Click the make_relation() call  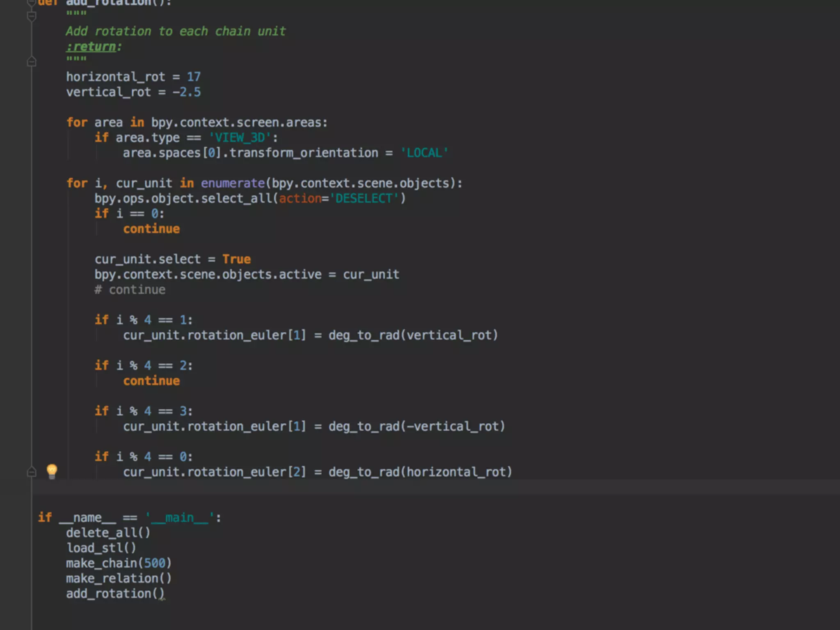(x=119, y=578)
